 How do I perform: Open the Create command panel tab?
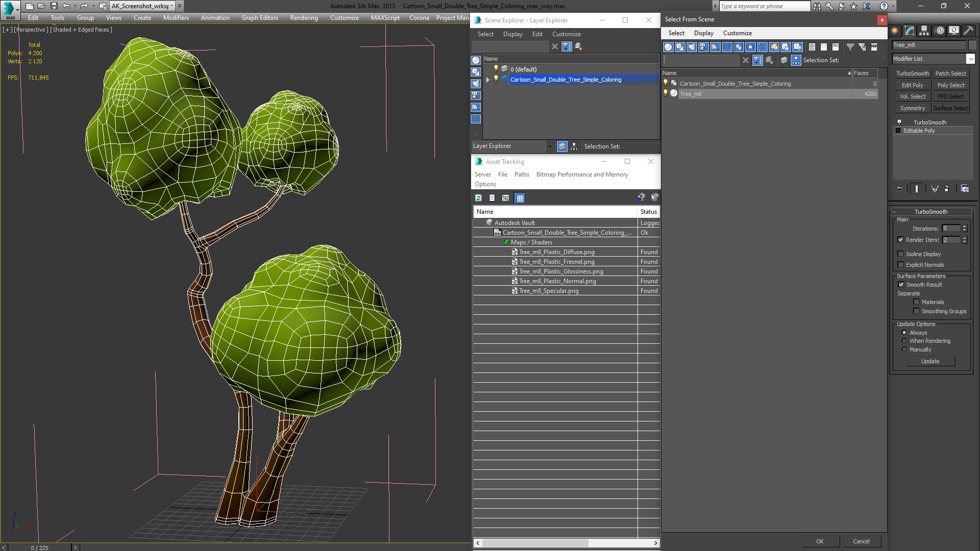[x=895, y=31]
